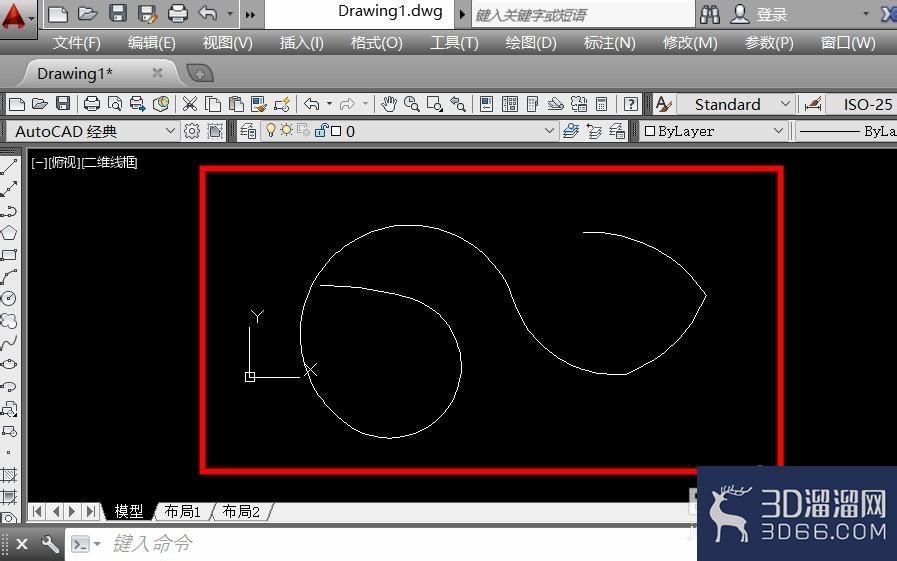Select the Line tool in left toolbar

[x=9, y=167]
